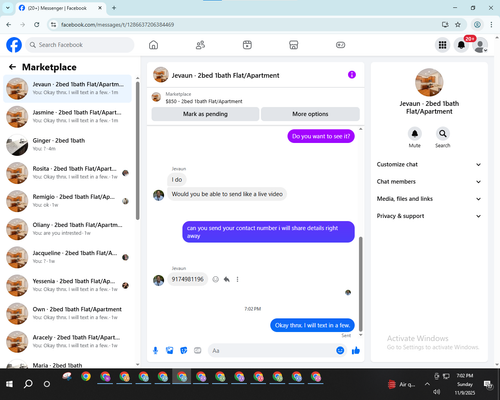Screen dimensions: 500x400
Task: Open the browser tab search dropdown
Action: [8, 8]
